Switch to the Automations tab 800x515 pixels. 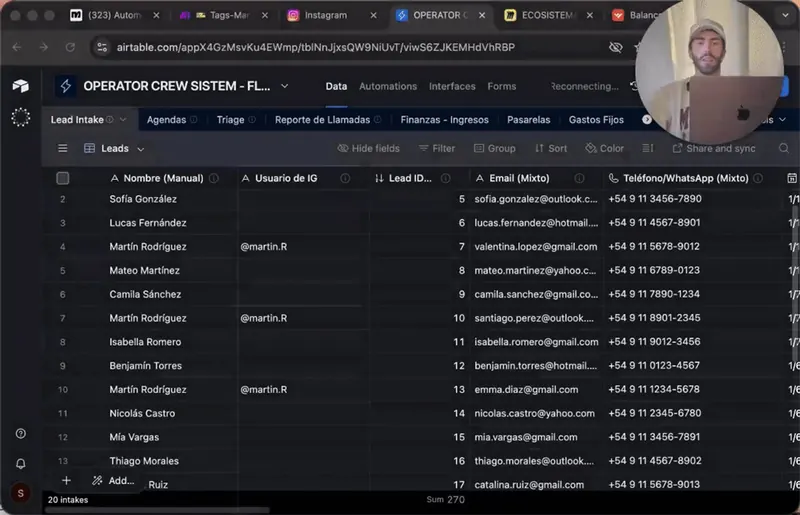(388, 86)
